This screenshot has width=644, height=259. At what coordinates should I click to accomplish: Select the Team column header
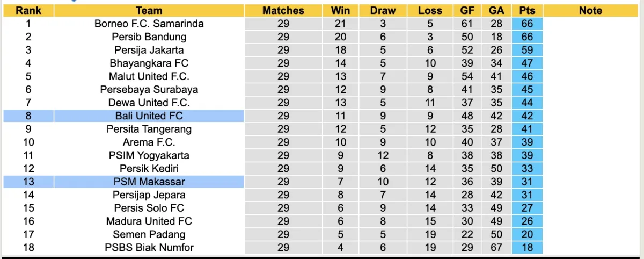(149, 10)
